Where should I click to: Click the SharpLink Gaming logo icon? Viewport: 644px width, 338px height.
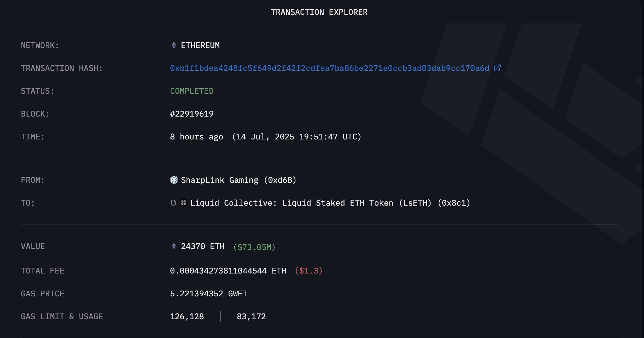(174, 180)
